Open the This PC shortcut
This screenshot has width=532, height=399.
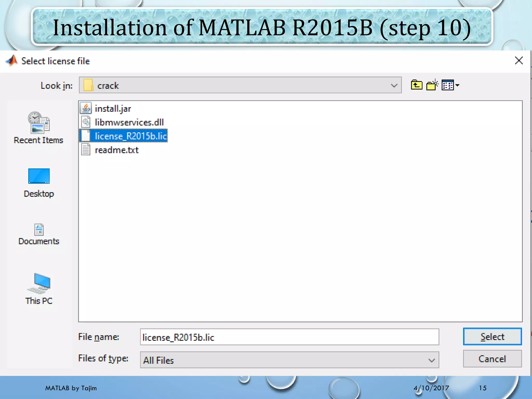(39, 289)
